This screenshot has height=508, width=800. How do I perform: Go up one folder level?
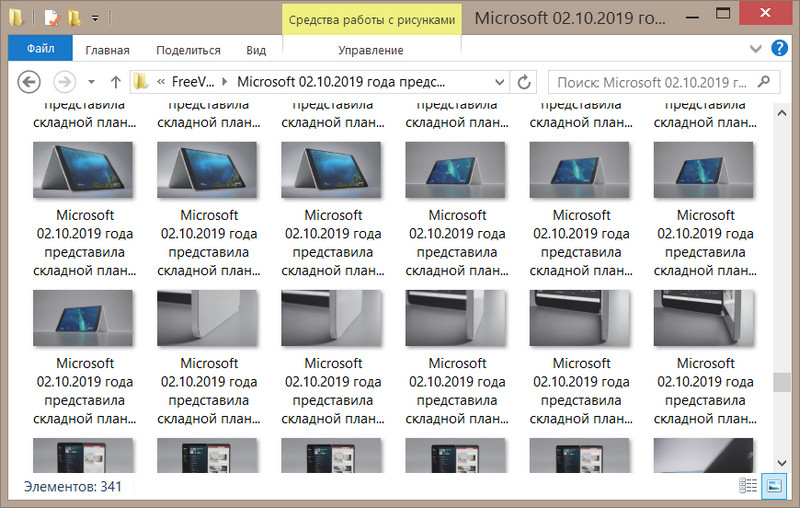[116, 82]
